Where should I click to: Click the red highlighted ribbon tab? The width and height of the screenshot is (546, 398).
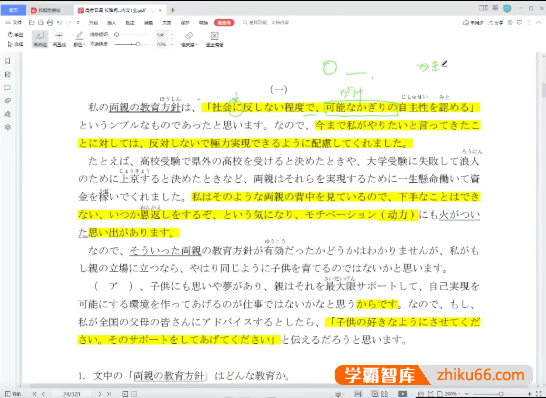coord(224,23)
